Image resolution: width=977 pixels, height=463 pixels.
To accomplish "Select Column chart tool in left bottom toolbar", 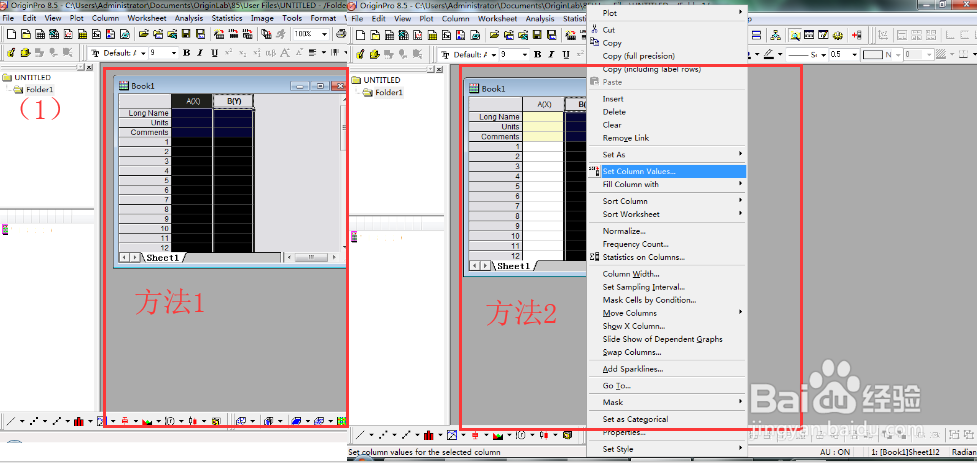I will [x=79, y=421].
